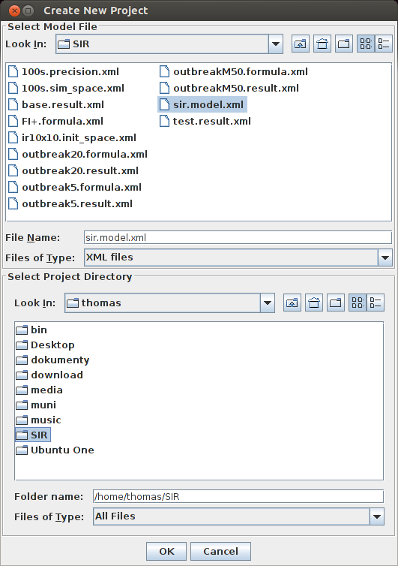Select file FI+.formula.xml
Screen dimensions: 398x566
click(x=56, y=121)
